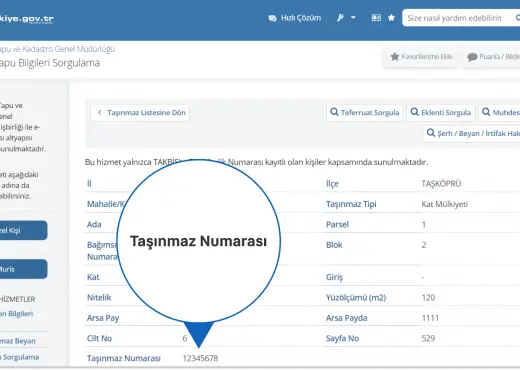Viewport: 520px width, 370px height.
Task: Click the value 12345678 for Taşınmaz Numarası
Action: 200,358
